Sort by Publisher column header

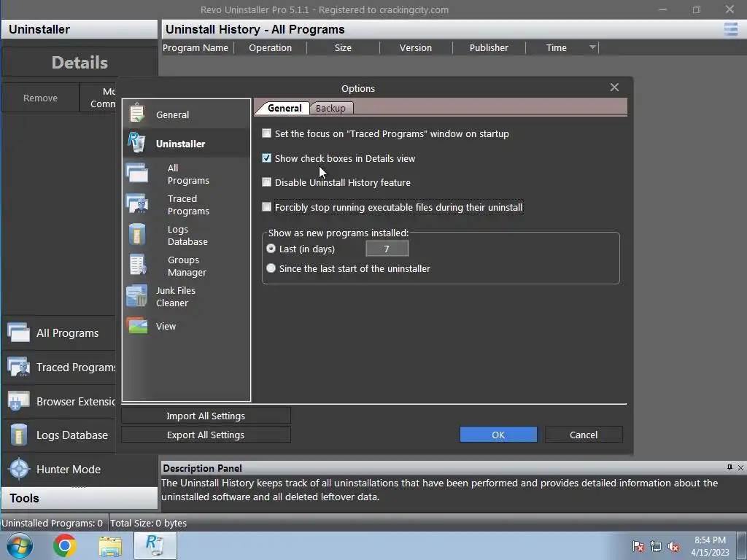[x=489, y=47]
